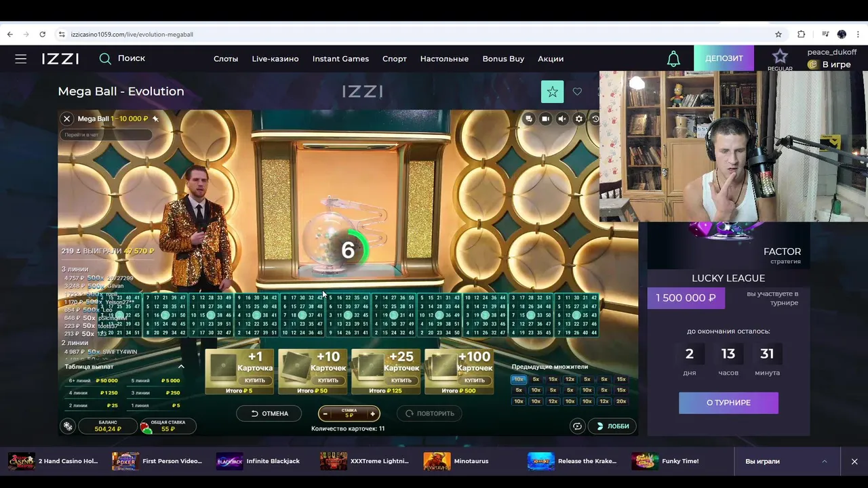
Task: Click the Отмена button
Action: click(269, 413)
